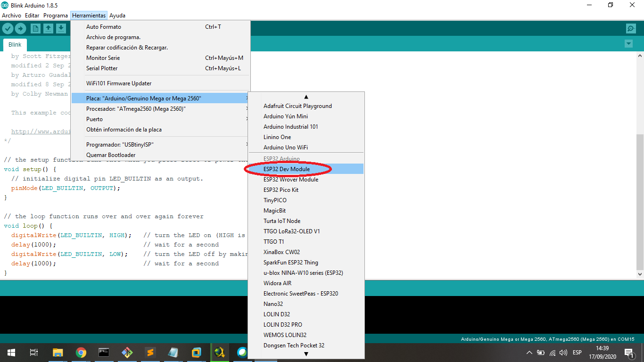The image size is (644, 362).
Task: Open Monitor Serie from the menu
Action: point(160,58)
